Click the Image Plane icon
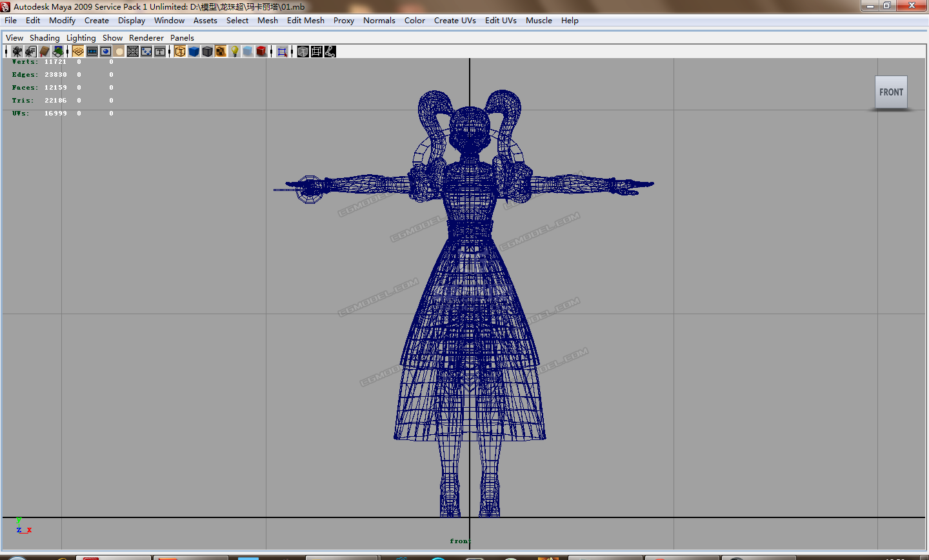 coord(58,51)
